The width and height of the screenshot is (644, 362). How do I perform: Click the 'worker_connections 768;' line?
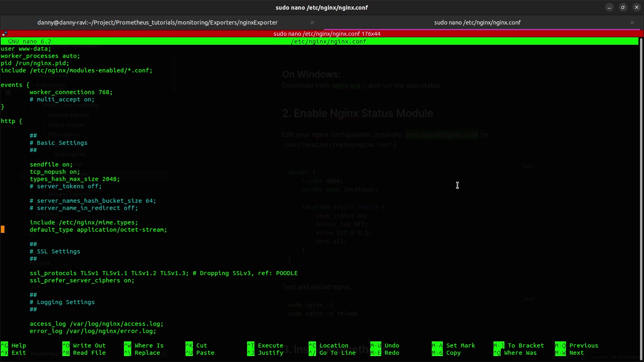(x=71, y=92)
